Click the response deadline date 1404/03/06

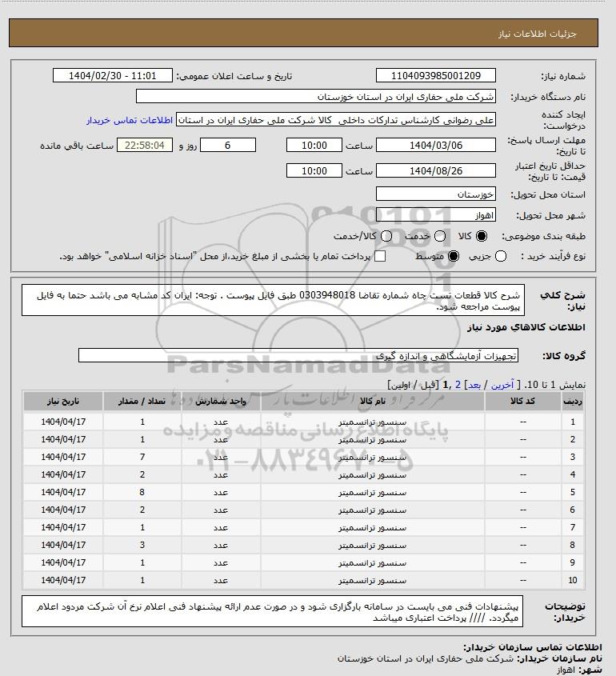[436, 146]
